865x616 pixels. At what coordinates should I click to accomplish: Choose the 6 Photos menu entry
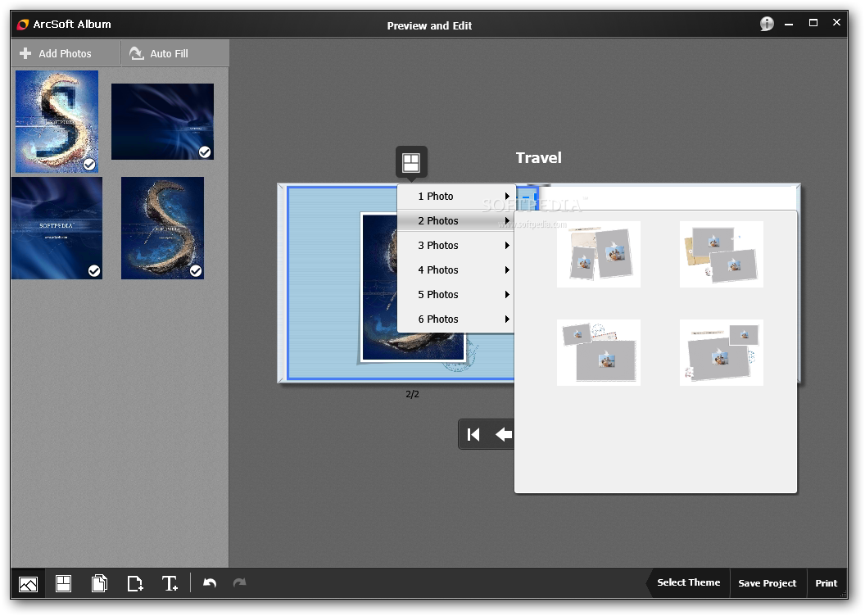click(456, 319)
